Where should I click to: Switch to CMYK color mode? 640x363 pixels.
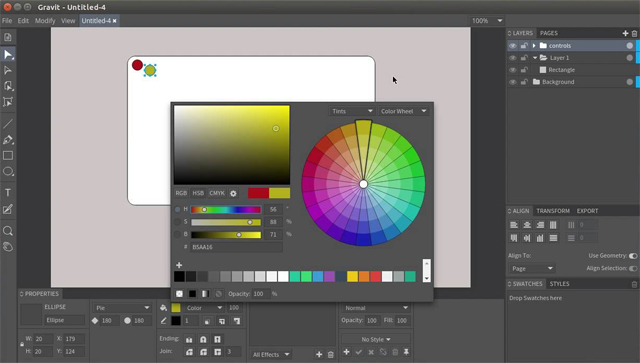click(x=217, y=193)
